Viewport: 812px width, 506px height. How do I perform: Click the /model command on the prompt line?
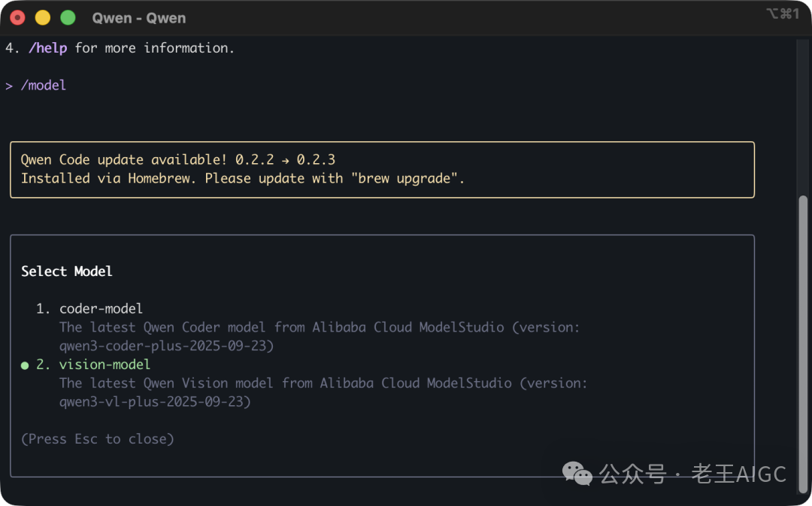[x=44, y=86]
